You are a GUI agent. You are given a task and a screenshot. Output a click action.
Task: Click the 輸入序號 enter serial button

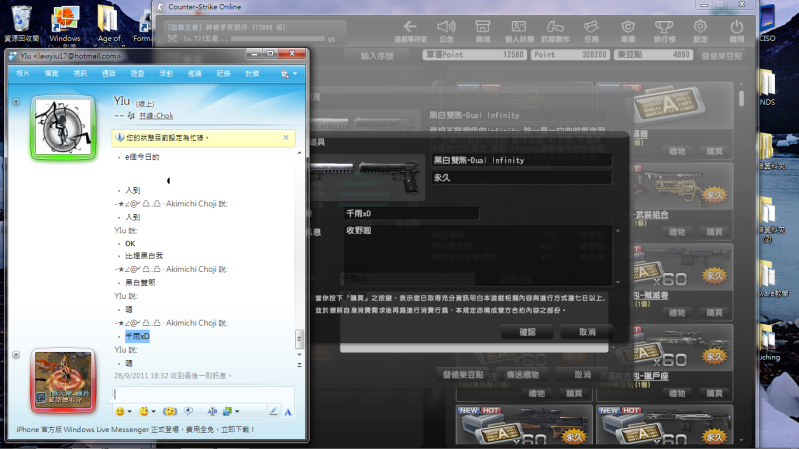pyautogui.click(x=377, y=56)
